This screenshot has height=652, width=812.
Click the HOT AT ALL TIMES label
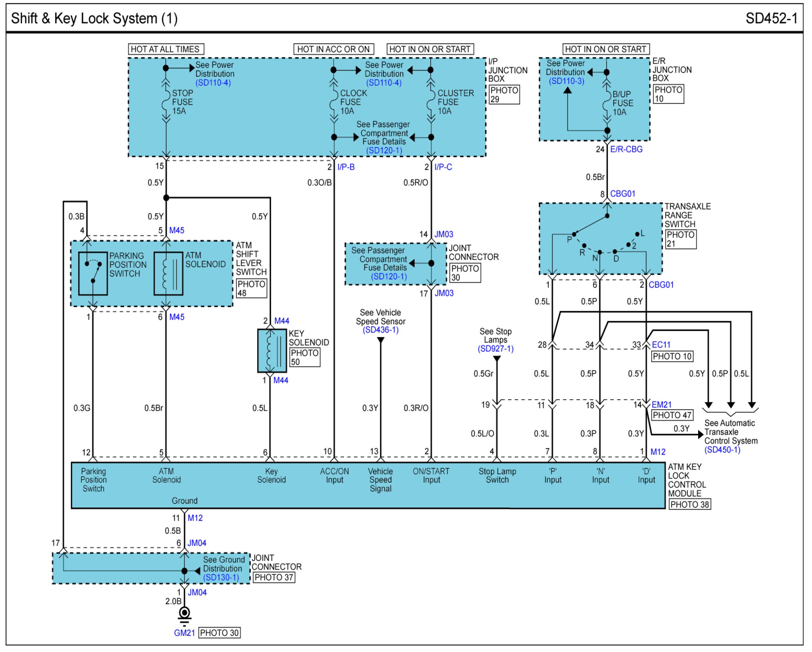[x=166, y=49]
